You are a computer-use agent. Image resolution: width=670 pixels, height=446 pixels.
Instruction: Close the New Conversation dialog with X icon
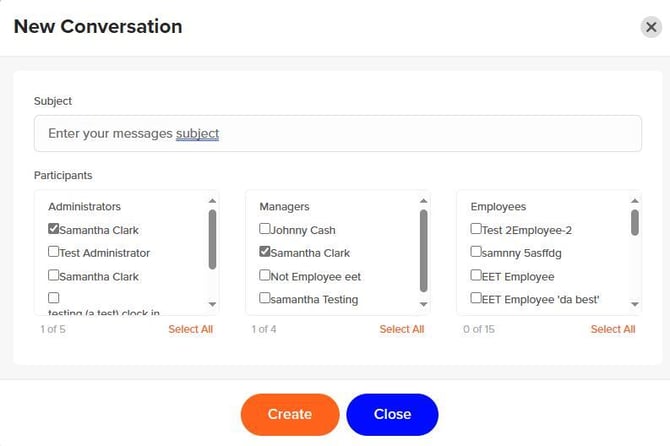coord(651,27)
